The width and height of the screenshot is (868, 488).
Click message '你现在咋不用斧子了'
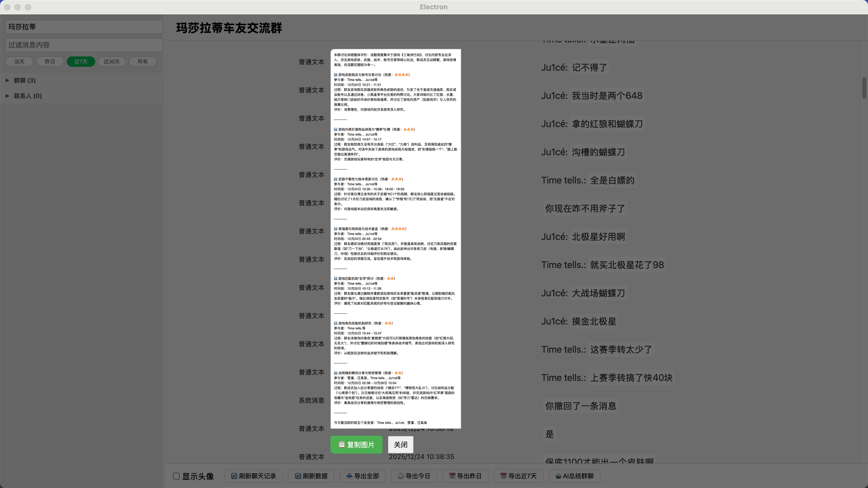point(585,209)
